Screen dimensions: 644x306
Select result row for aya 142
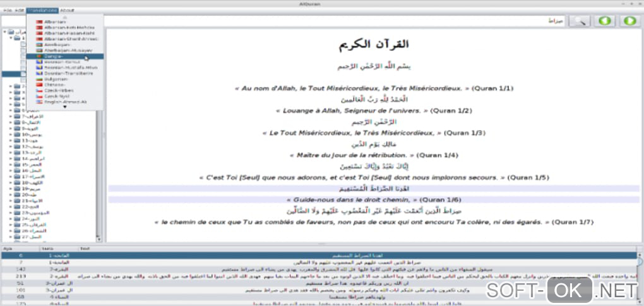point(319,269)
